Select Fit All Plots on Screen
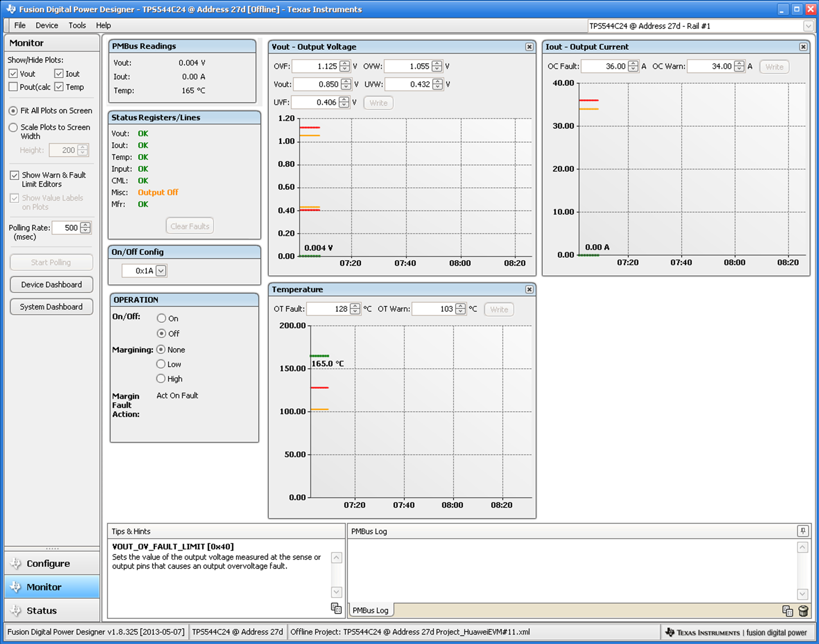 13,111
